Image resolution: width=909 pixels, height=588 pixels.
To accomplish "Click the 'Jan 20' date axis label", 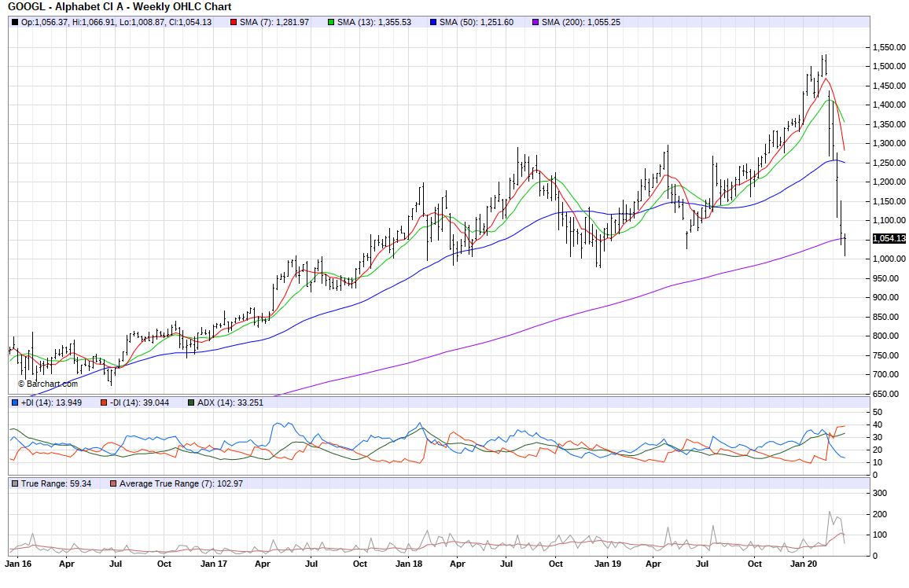I will click(x=804, y=564).
